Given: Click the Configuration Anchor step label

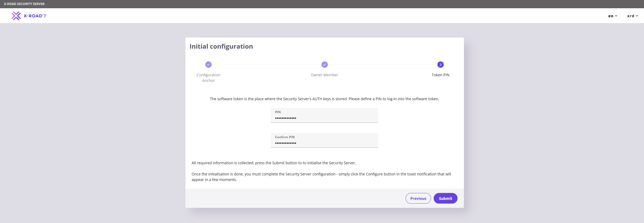Looking at the screenshot, I should (x=208, y=78).
